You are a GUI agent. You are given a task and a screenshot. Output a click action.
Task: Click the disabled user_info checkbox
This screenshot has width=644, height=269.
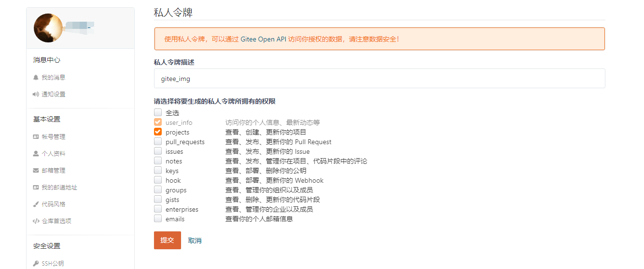(x=158, y=122)
